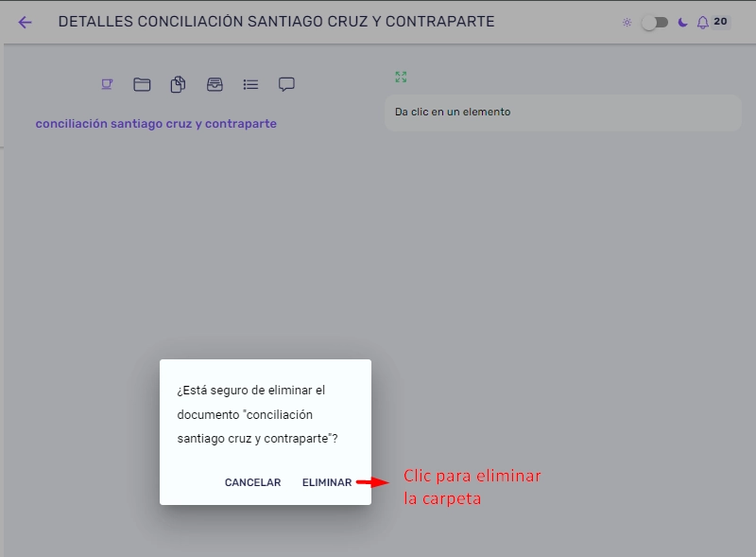Dismiss dialog with CANCELAR button
756x557 pixels.
pos(252,482)
